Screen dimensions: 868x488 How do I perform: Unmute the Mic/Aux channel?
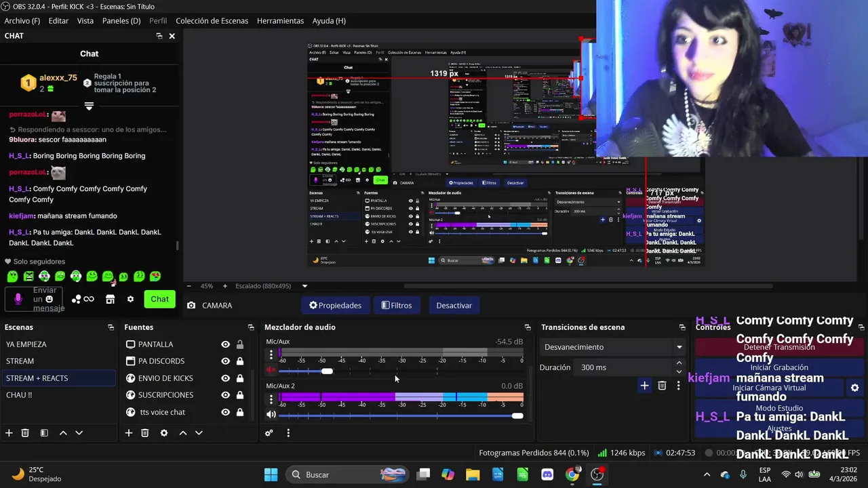tap(271, 371)
